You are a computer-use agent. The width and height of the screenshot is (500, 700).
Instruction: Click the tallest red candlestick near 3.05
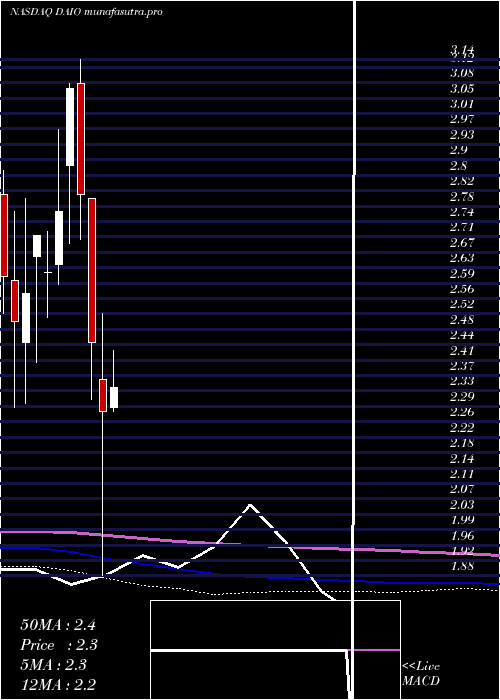click(x=81, y=139)
